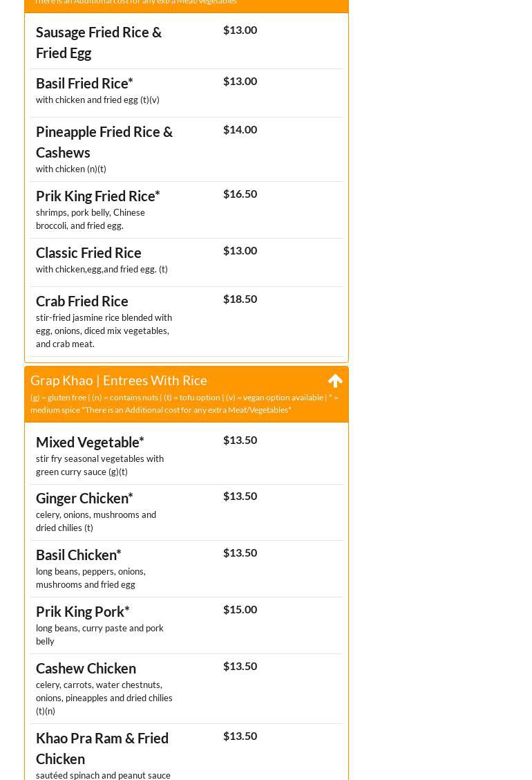Click the $18.50 Crab Fried Rice price

coord(240,299)
